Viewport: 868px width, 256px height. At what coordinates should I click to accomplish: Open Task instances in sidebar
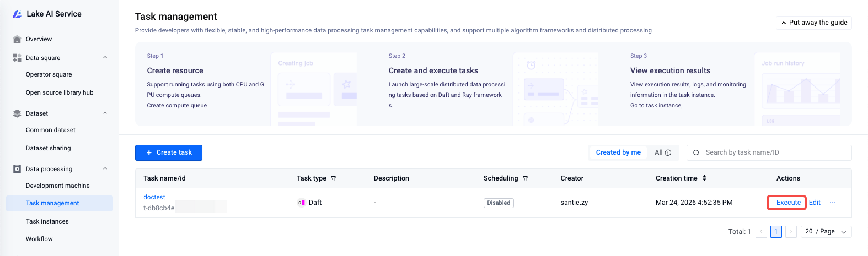(x=47, y=221)
